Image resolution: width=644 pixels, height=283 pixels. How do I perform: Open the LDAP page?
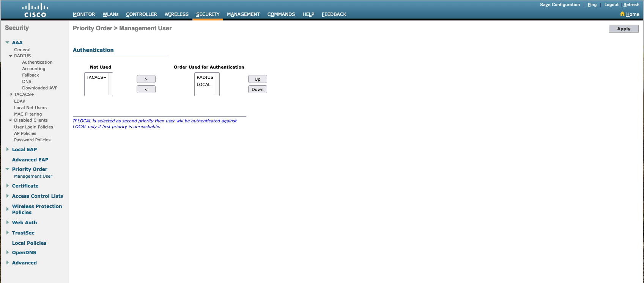point(19,101)
